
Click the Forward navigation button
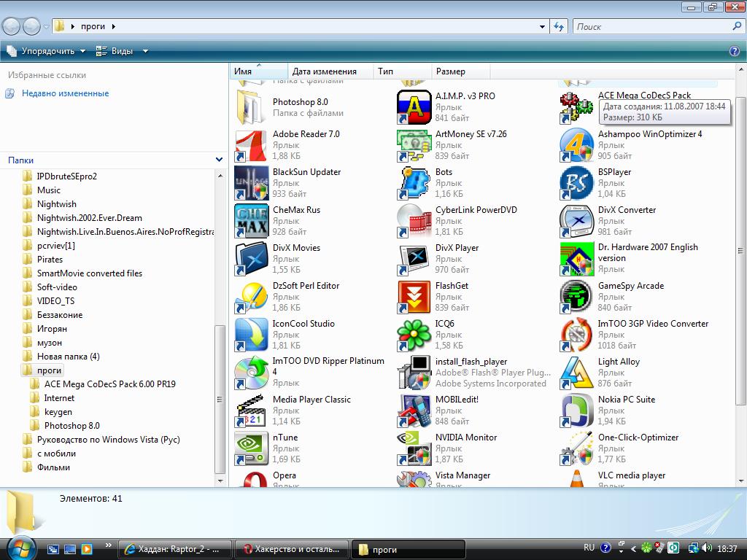(x=32, y=26)
